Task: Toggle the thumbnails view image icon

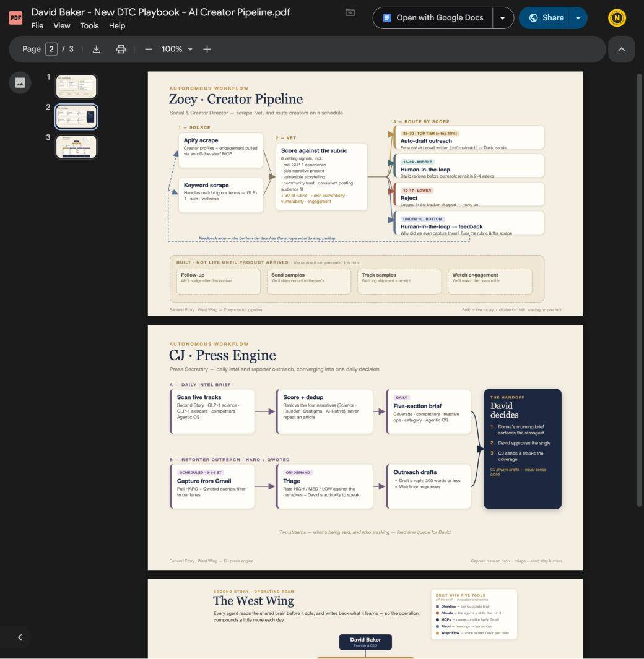Action: (x=20, y=83)
